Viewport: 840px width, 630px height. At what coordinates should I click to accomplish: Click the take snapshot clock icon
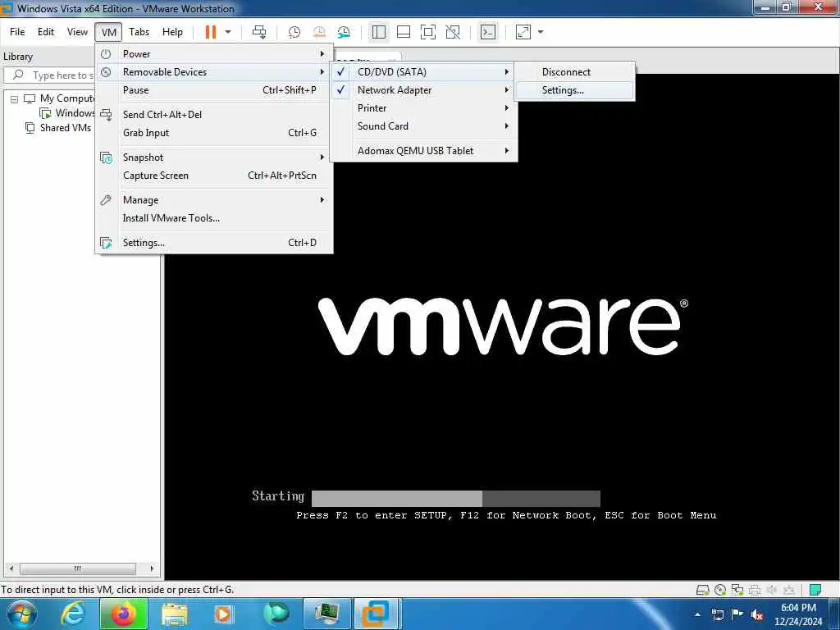(x=294, y=32)
